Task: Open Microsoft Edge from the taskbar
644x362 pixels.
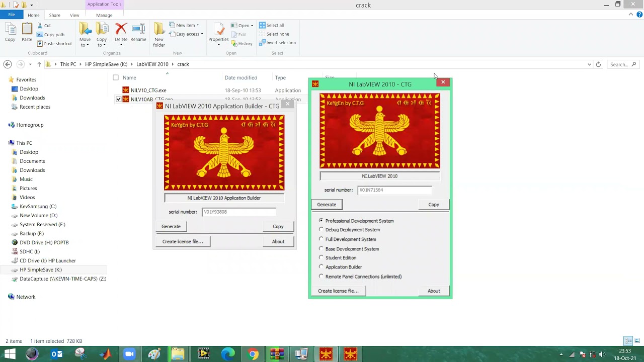Action: click(228, 354)
